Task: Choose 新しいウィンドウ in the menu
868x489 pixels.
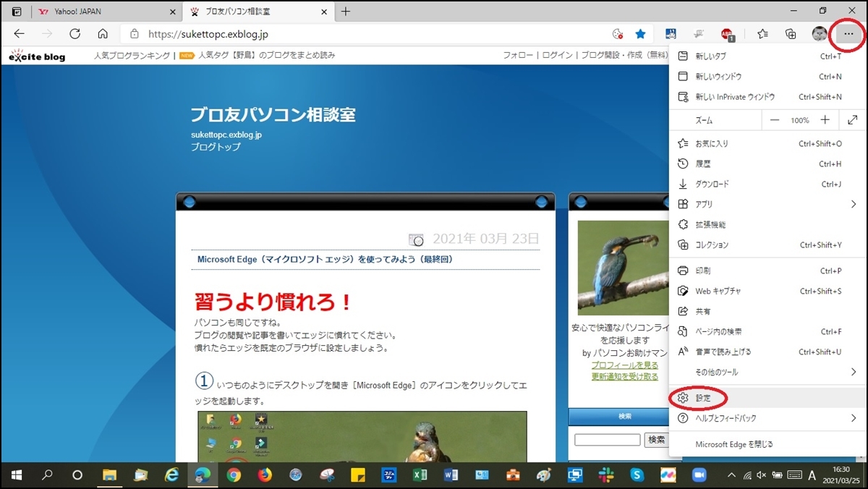Action: [x=767, y=77]
